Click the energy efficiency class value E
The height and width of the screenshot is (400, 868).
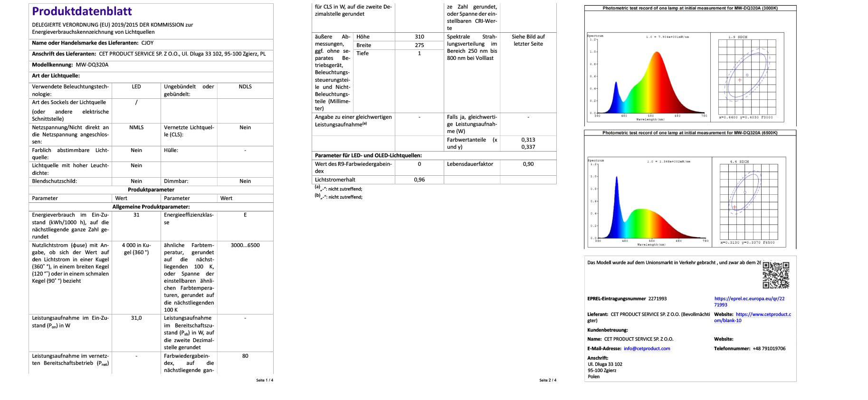tap(245, 215)
